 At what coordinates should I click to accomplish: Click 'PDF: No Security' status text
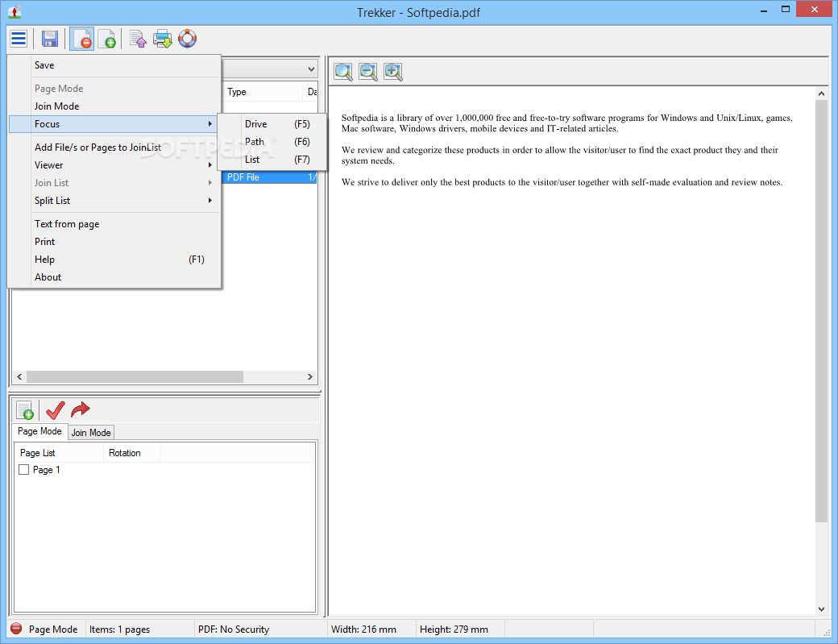[x=234, y=629]
